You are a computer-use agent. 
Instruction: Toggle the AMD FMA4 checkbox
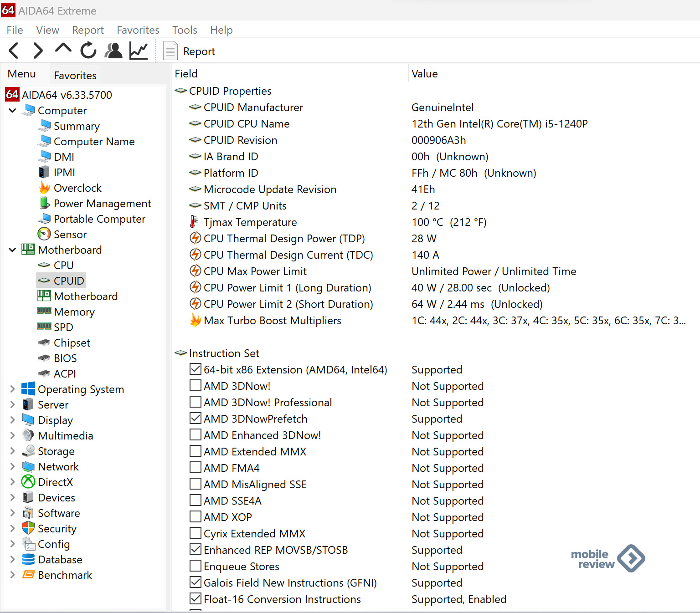pos(196,467)
